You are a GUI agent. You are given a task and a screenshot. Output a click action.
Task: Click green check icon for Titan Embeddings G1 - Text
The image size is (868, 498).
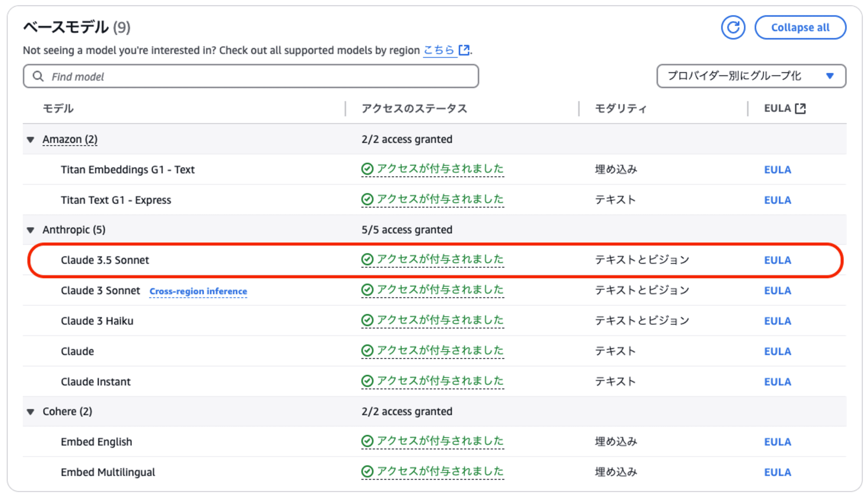click(367, 169)
